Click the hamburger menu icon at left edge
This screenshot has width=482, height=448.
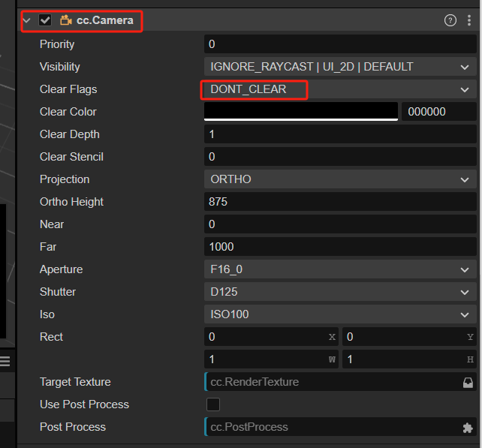5,362
